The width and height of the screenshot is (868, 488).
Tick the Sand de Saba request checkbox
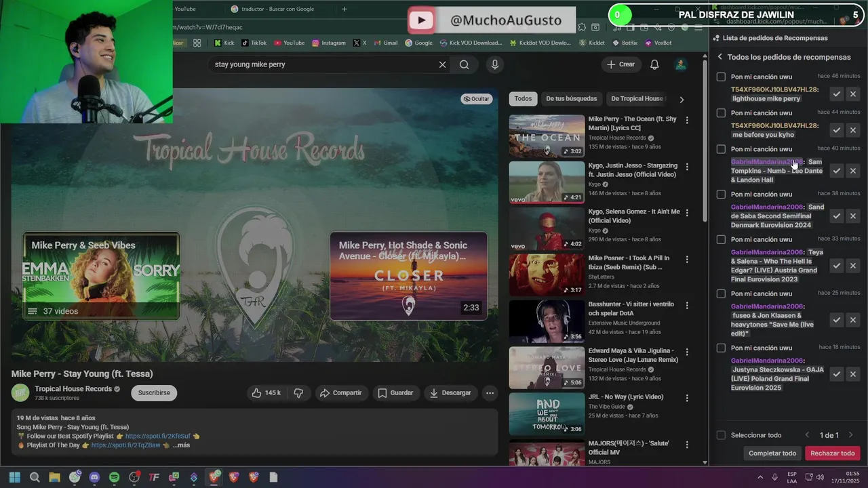tap(721, 194)
